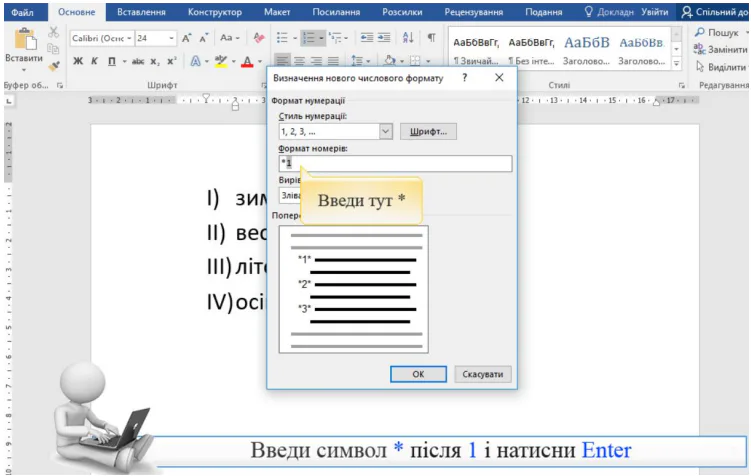This screenshot has height=476, width=751.
Task: Expand the numbering style (Стиль нумерації) dropdown
Action: [x=386, y=131]
